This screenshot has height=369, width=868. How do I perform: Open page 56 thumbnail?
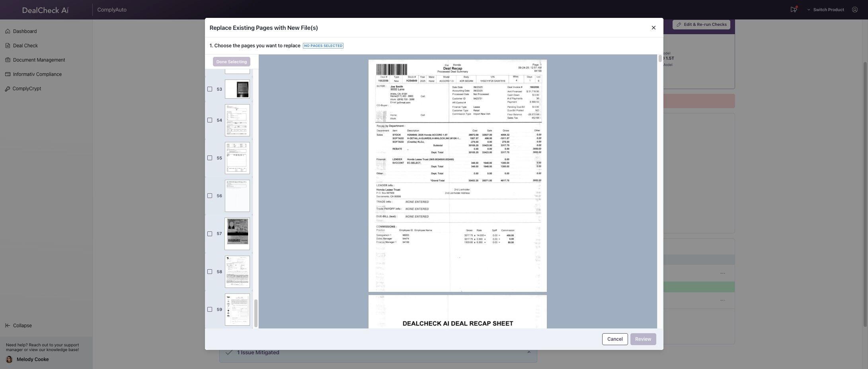click(x=237, y=196)
